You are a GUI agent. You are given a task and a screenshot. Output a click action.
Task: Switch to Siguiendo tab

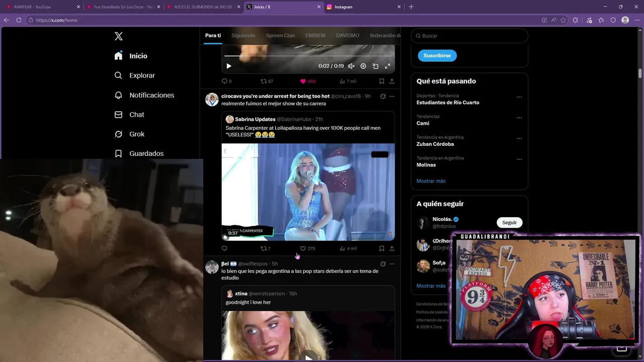244,36
